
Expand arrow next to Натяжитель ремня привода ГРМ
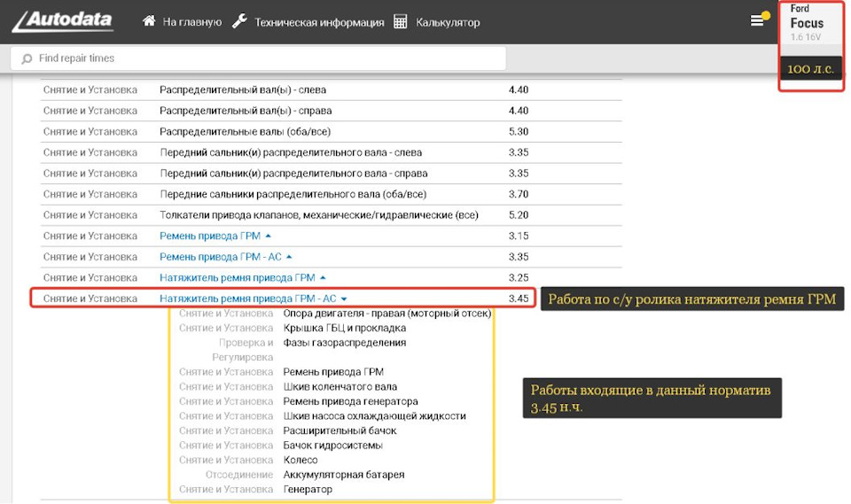pyautogui.click(x=323, y=278)
